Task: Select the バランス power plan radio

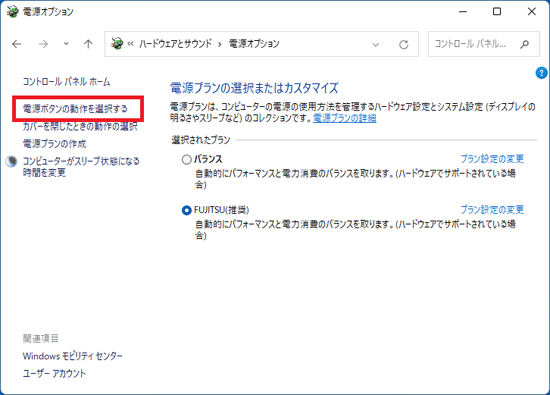Action: coord(186,160)
